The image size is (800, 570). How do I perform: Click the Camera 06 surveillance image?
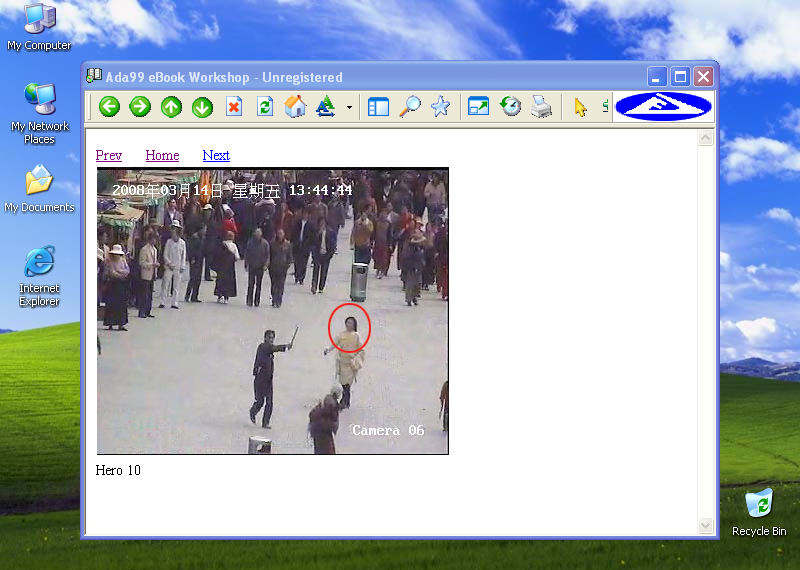[x=273, y=311]
